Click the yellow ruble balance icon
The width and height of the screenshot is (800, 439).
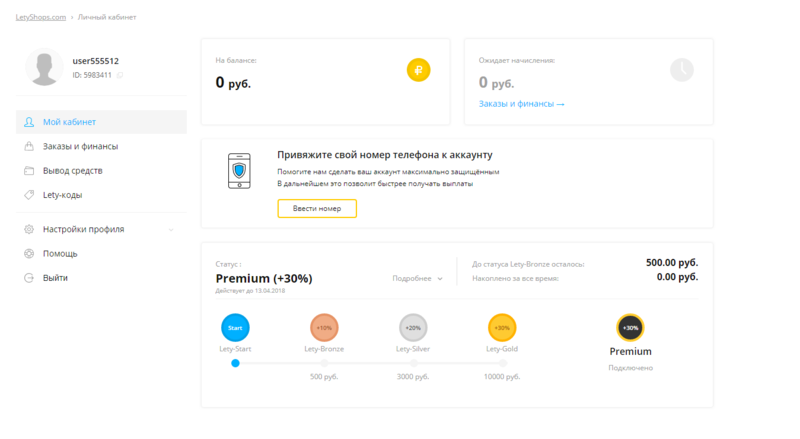tap(418, 70)
